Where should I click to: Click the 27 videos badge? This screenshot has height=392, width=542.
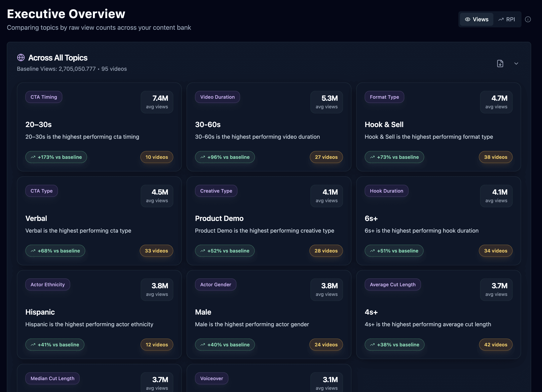coord(326,157)
